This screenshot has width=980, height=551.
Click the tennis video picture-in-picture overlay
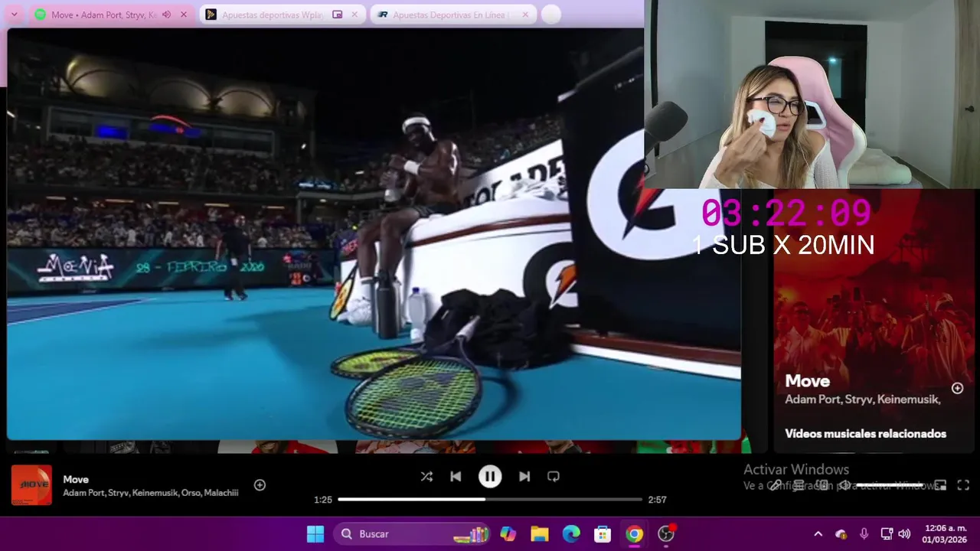coord(374,234)
